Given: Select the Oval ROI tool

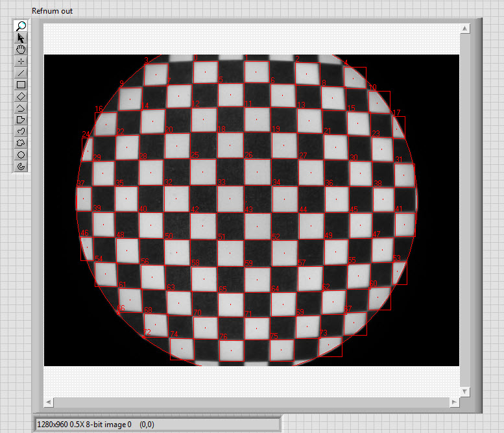Looking at the screenshot, I should pos(21,155).
